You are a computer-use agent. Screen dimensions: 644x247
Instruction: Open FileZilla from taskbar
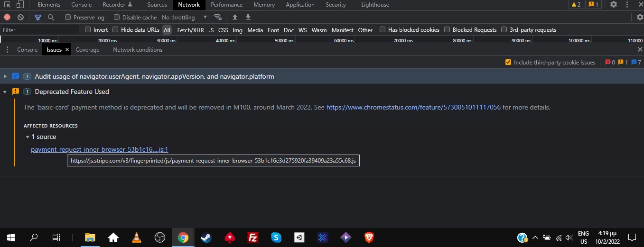(253, 238)
